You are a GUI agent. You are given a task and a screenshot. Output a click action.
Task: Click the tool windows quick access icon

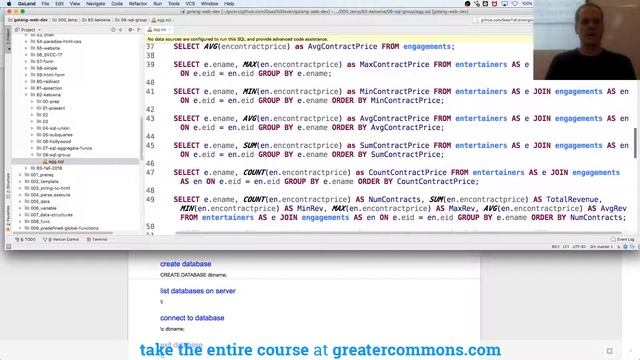(x=8, y=247)
